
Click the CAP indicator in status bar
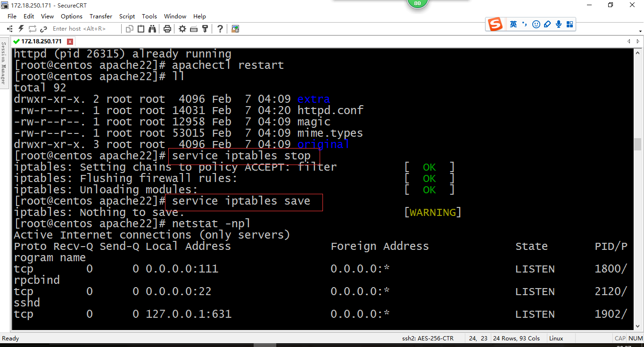tap(620, 339)
